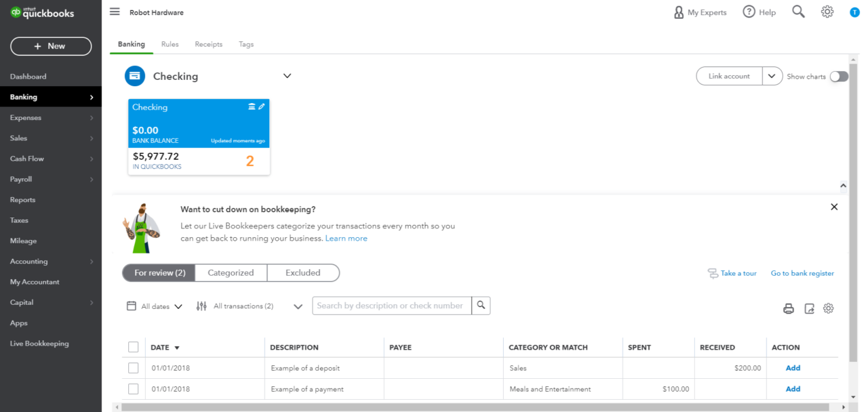Switch to the Categorized tab
Viewport: 868px width, 412px height.
[231, 272]
